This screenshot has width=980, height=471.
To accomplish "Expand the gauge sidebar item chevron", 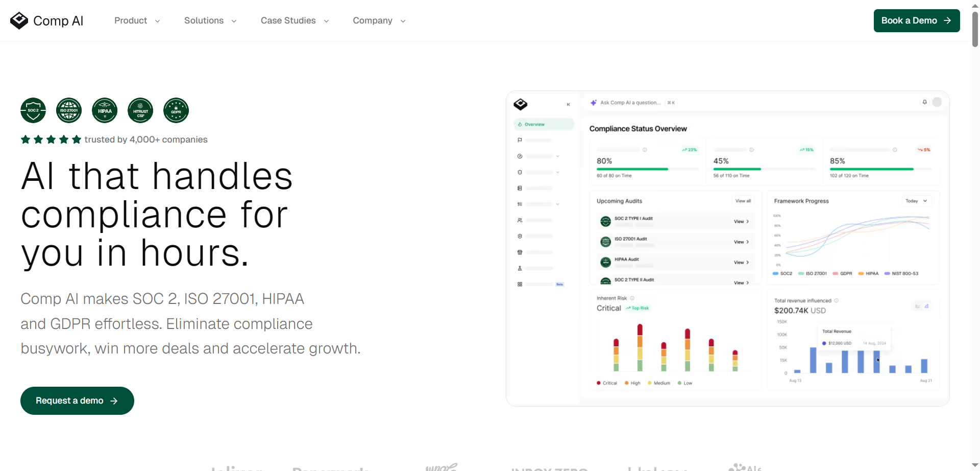I will tap(558, 156).
